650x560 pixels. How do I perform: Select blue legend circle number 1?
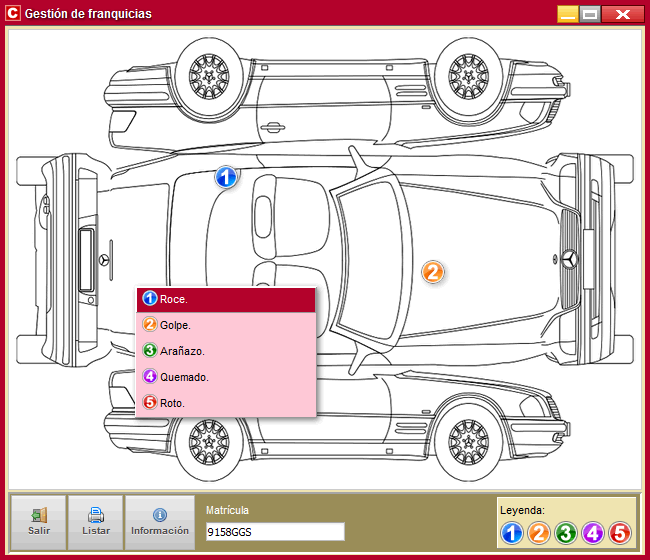(511, 533)
